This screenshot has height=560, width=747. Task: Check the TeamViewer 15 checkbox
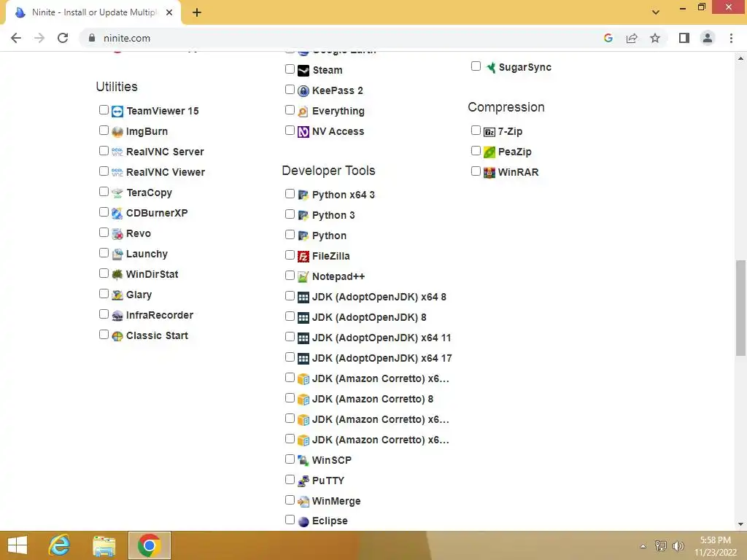click(x=104, y=110)
